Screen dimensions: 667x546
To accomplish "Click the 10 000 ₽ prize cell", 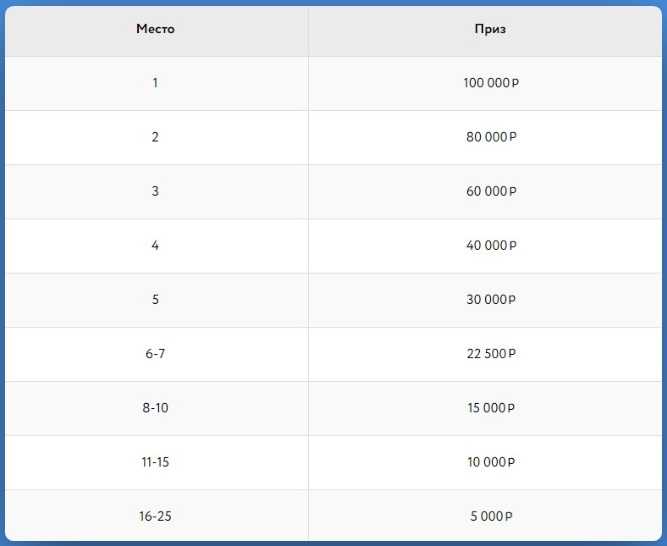I will click(490, 462).
